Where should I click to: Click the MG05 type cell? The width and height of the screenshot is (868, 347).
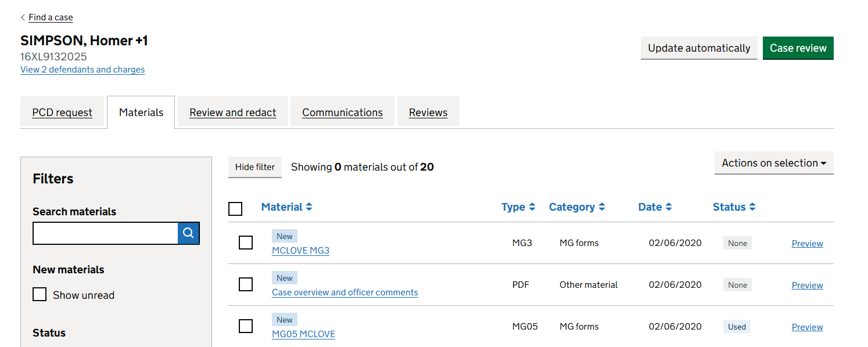pos(525,327)
